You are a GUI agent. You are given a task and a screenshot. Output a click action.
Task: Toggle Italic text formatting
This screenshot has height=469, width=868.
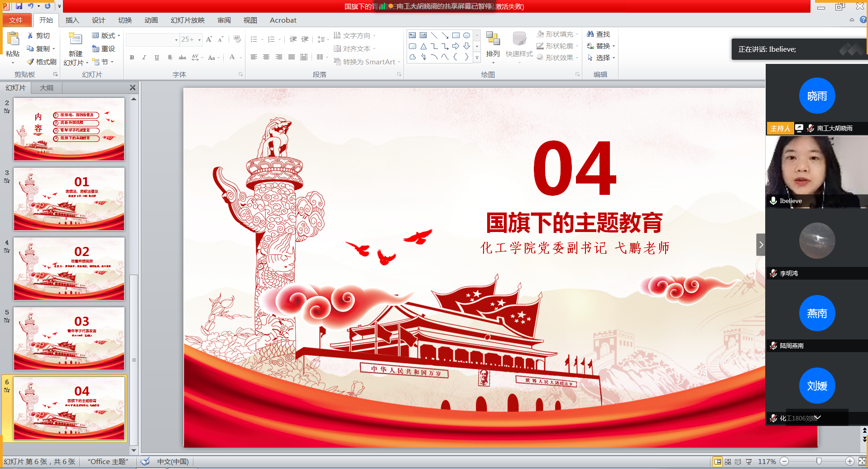click(x=144, y=58)
